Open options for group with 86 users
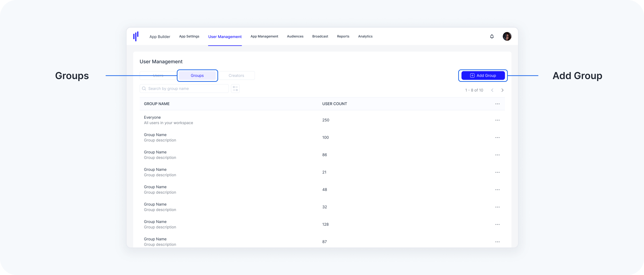Screen dimensions: 644x275 point(497,155)
